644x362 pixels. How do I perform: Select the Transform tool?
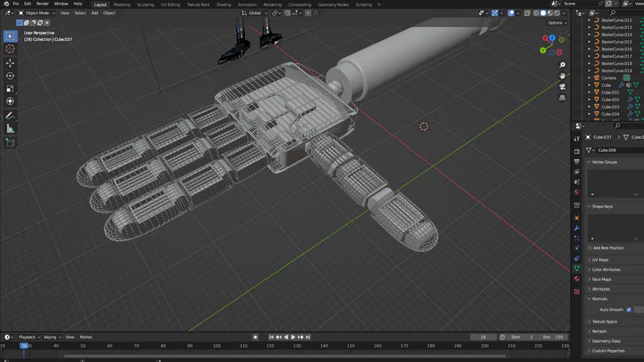10,101
